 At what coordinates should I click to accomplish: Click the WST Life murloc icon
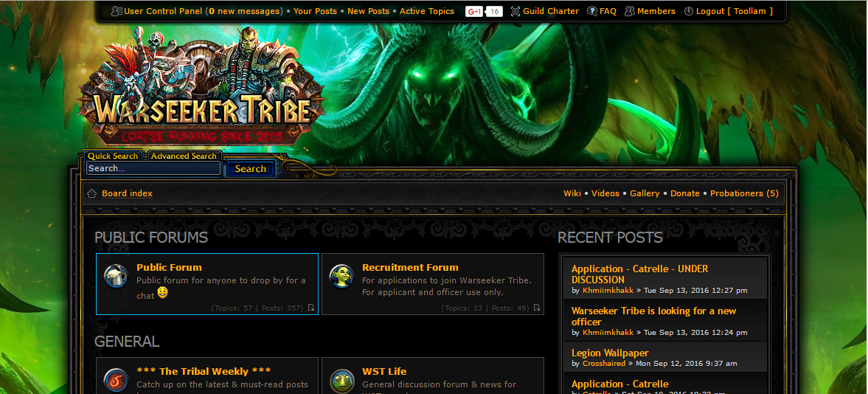click(341, 381)
